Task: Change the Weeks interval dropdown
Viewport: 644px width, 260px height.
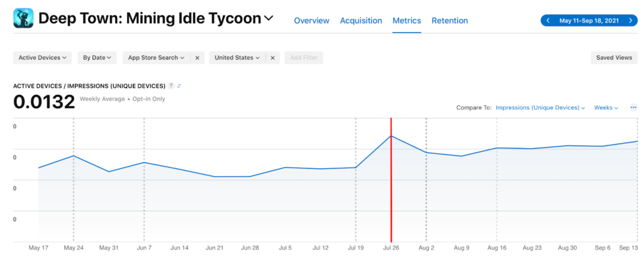Action: (x=606, y=108)
